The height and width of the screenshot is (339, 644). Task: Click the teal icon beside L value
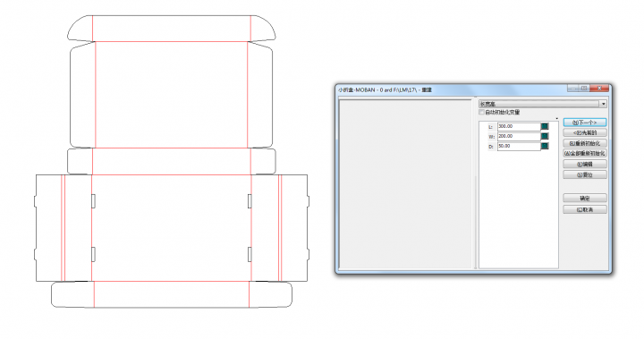pos(545,126)
